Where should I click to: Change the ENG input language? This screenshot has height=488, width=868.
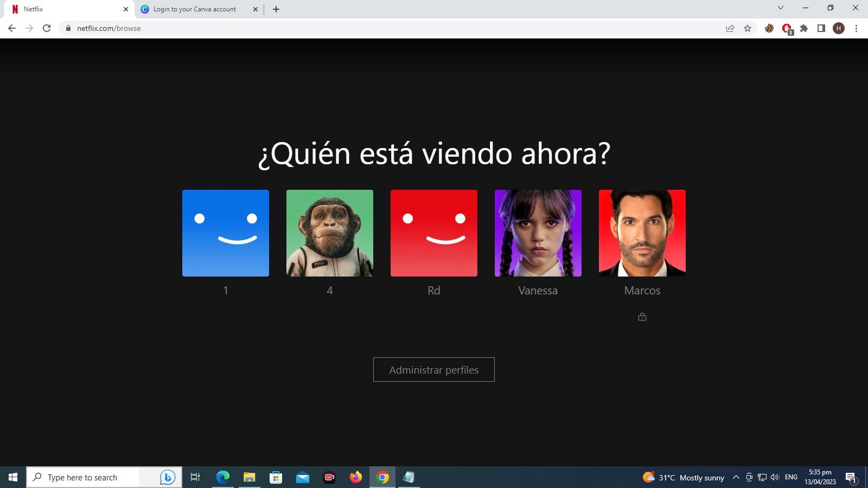pos(792,477)
